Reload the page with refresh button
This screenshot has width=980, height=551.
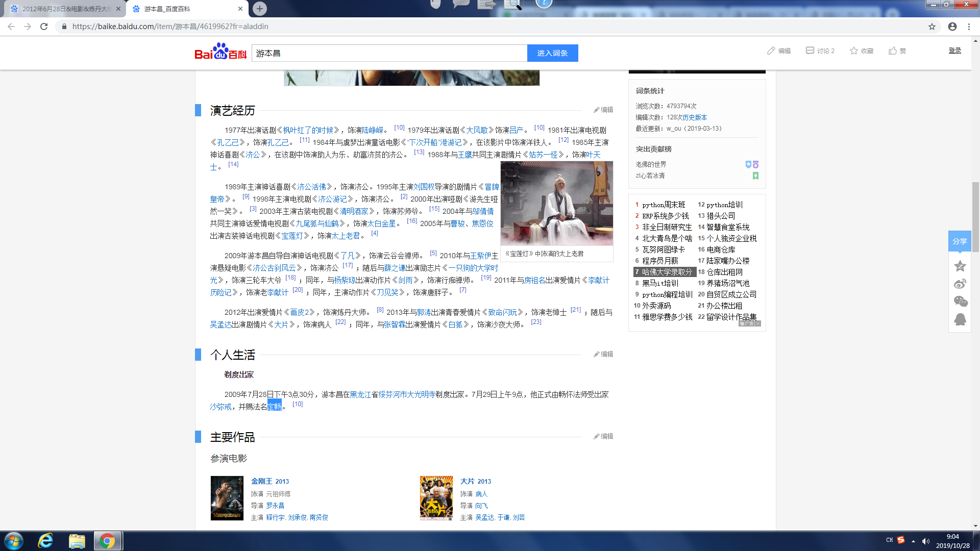[44, 27]
